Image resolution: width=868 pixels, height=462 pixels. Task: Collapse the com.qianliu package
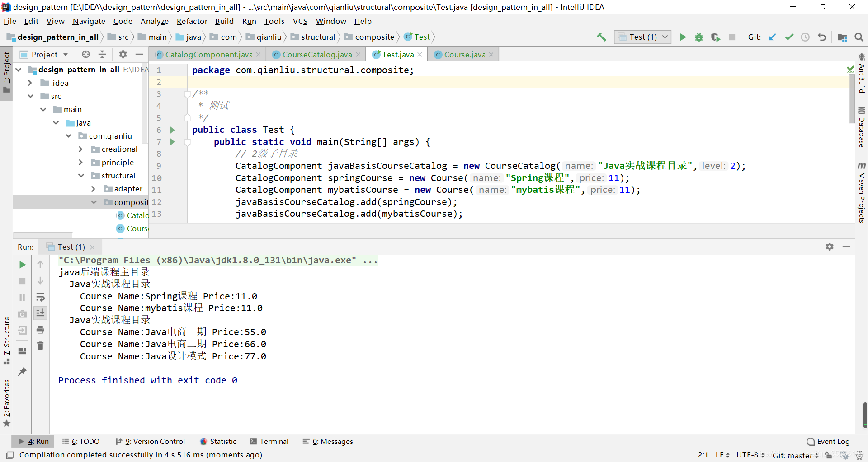coord(68,136)
